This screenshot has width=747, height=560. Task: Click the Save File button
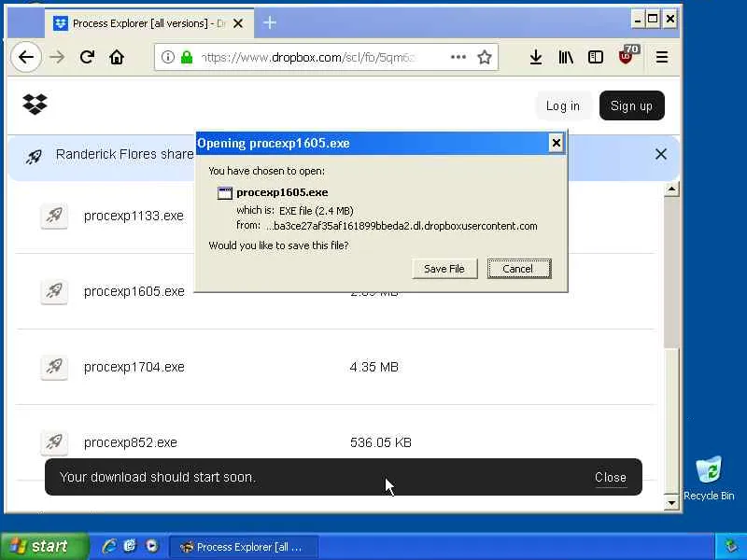(x=444, y=269)
